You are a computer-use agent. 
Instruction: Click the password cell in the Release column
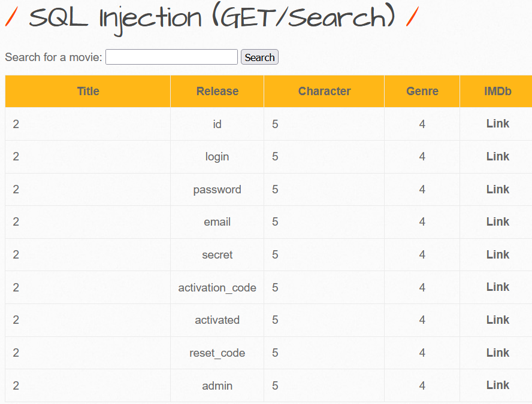click(x=217, y=190)
